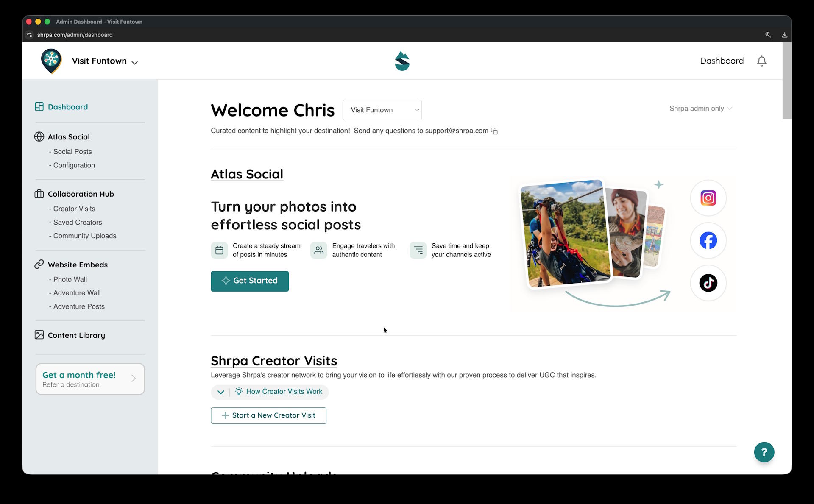
Task: Click the Shrpa Creator Visits heading link
Action: [x=274, y=361]
